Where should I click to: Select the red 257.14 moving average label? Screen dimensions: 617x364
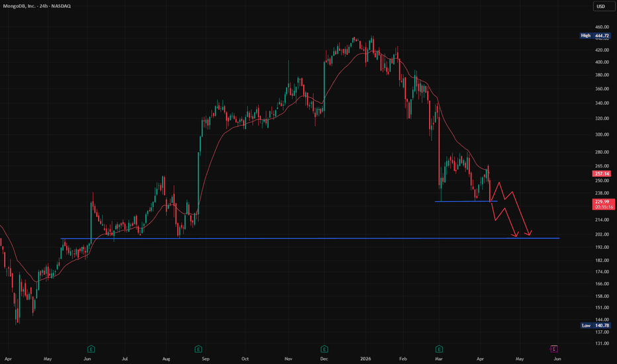coord(602,173)
